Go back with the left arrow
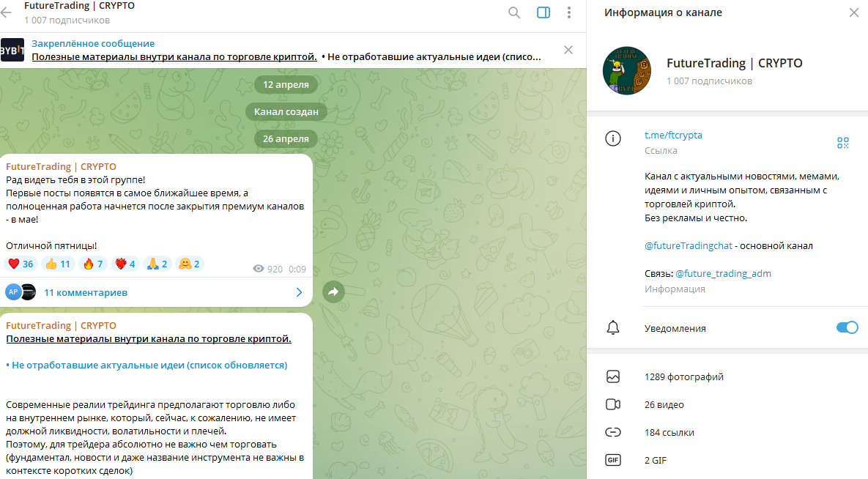This screenshot has height=479, width=868. coord(6,12)
